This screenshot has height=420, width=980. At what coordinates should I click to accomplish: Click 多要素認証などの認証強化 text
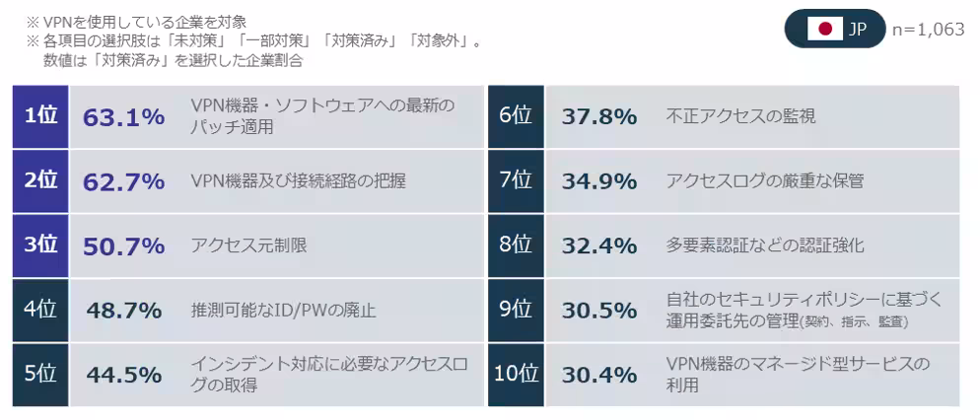(764, 245)
